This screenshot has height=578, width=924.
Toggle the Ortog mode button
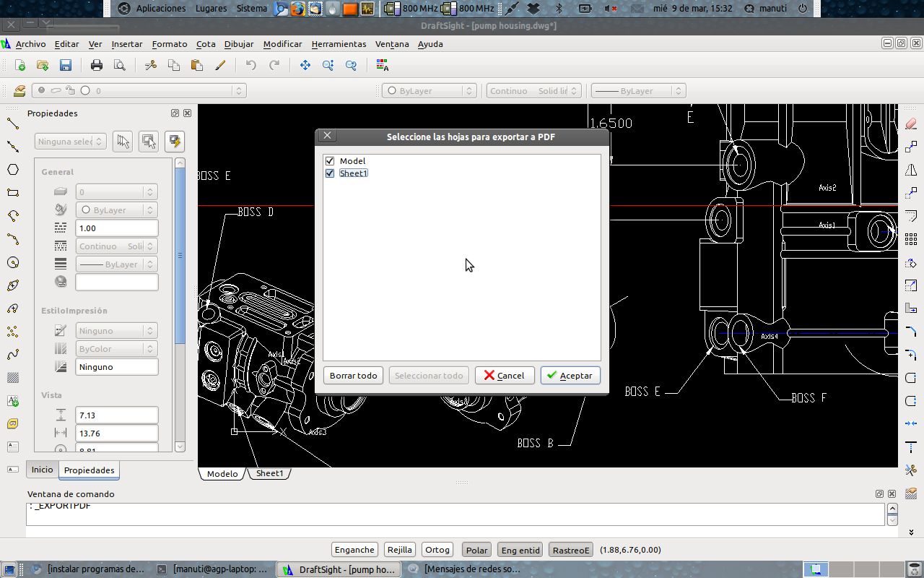coord(437,550)
